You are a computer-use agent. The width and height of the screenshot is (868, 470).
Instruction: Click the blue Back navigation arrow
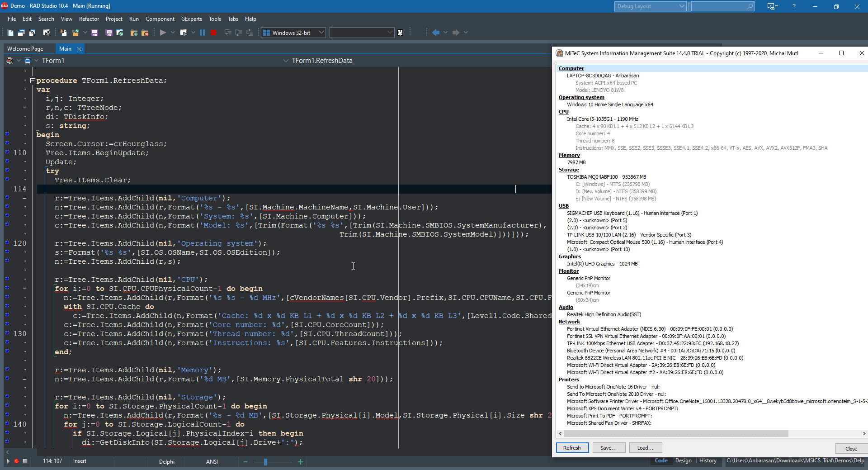coord(436,33)
